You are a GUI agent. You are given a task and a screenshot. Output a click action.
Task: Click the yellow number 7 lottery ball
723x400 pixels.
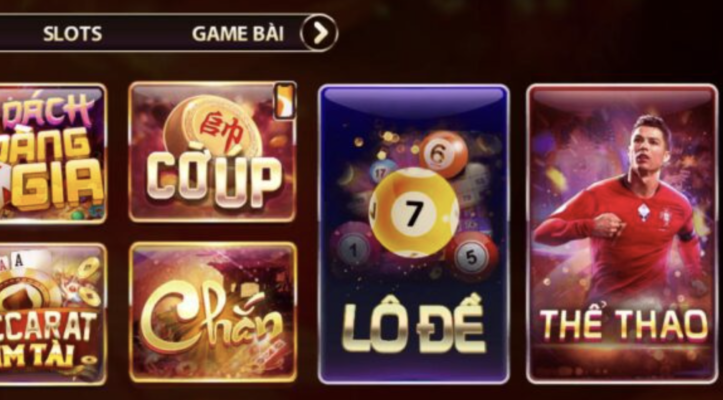click(414, 213)
